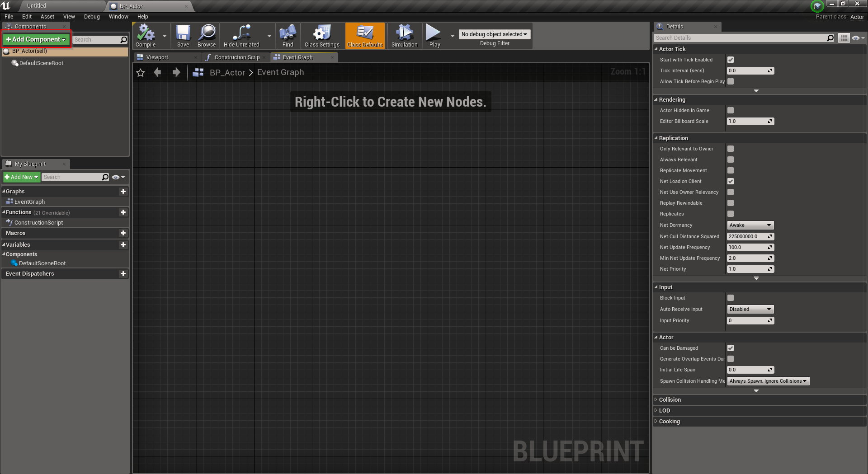The image size is (868, 474).
Task: Open the Add Component dropdown
Action: [x=36, y=39]
